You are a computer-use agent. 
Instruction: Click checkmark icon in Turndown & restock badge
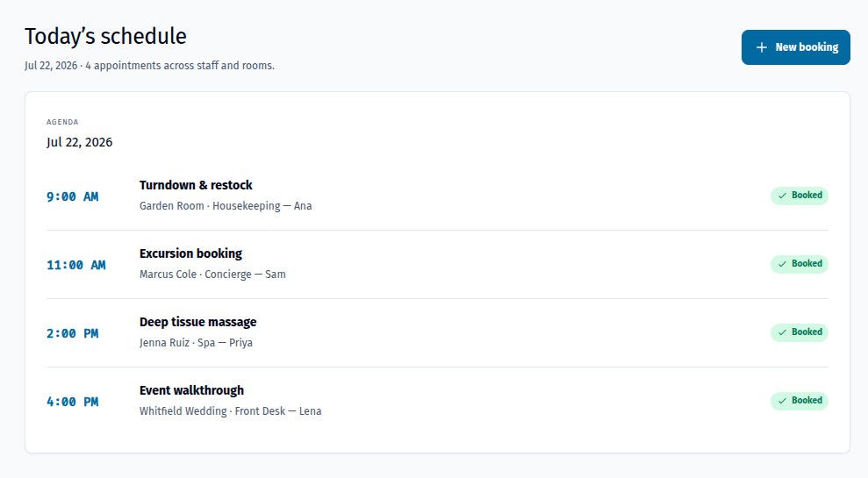coord(782,196)
